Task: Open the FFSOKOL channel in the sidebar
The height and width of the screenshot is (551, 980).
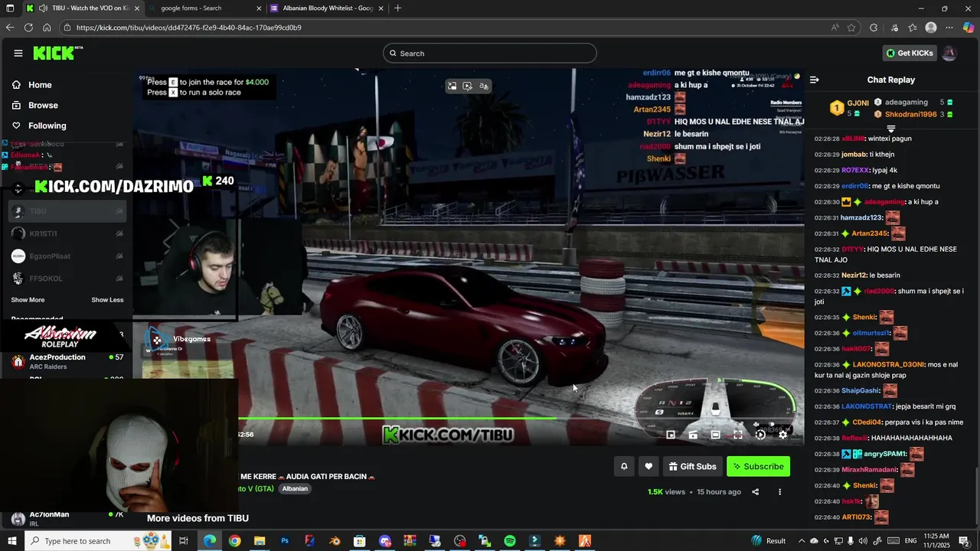Action: (67, 279)
